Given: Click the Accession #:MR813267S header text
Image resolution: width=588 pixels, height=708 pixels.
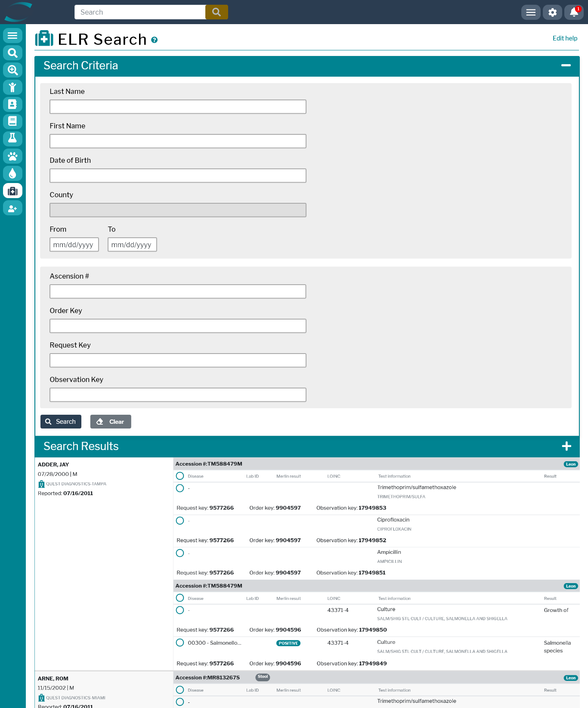Looking at the screenshot, I should pyautogui.click(x=207, y=678).
